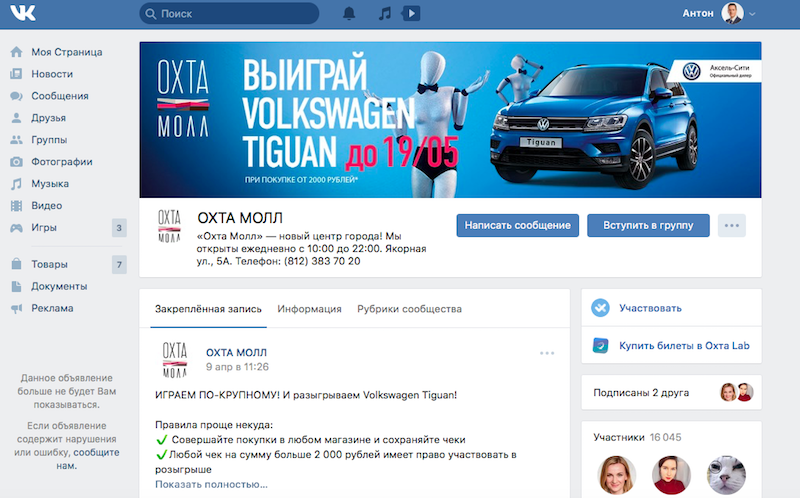800x498 pixels.
Task: Open the music note icon in header
Action: click(x=384, y=14)
